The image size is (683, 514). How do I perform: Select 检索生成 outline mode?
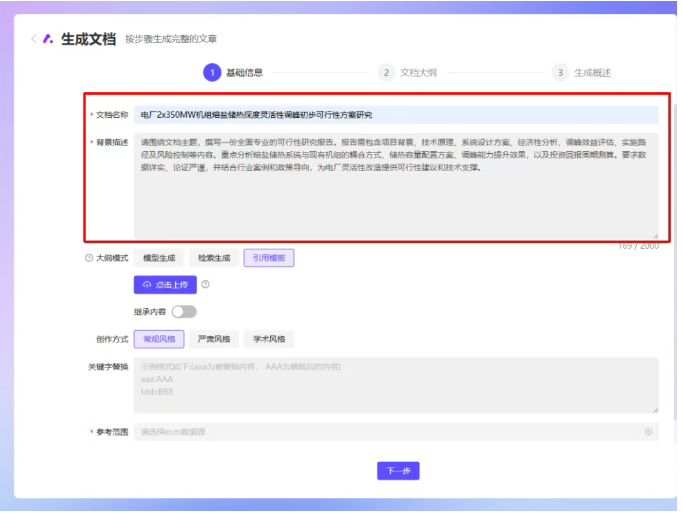(x=214, y=258)
